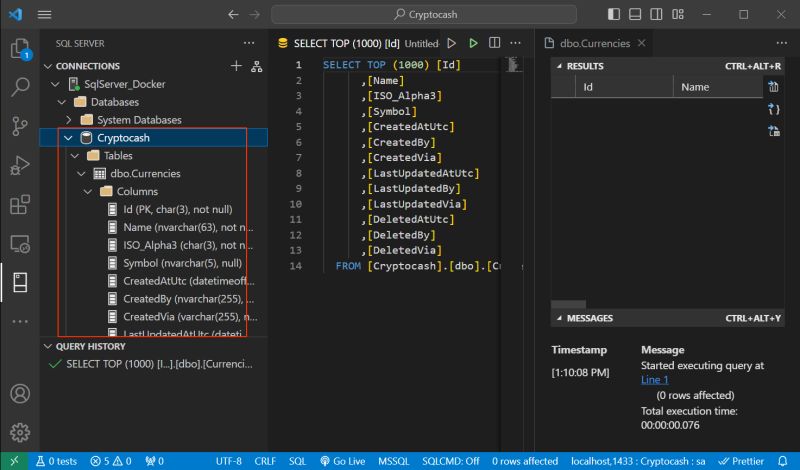Click the 0 tests status entry
The image size is (800, 470).
pyautogui.click(x=56, y=461)
